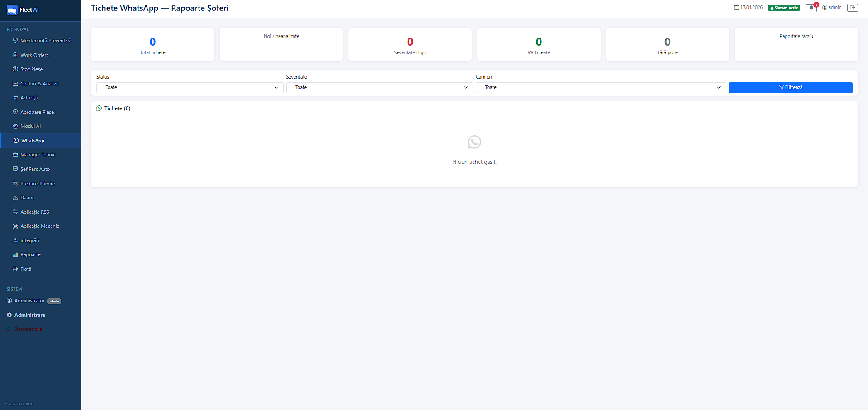Click the logout icon in top-right corner
The height and width of the screenshot is (410, 868).
tap(853, 8)
